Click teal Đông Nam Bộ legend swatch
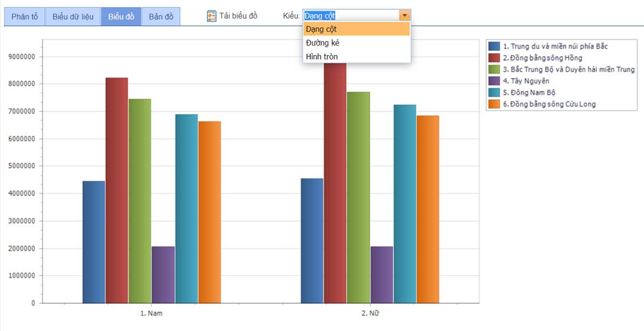The image size is (644, 331). (494, 92)
